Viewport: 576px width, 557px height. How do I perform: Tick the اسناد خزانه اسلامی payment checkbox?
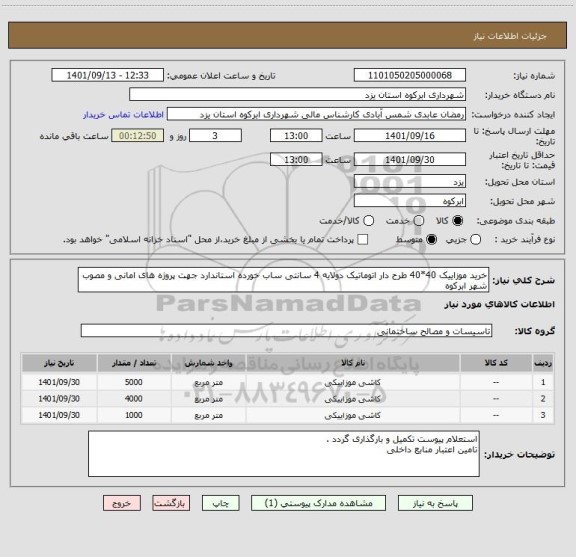[x=363, y=240]
